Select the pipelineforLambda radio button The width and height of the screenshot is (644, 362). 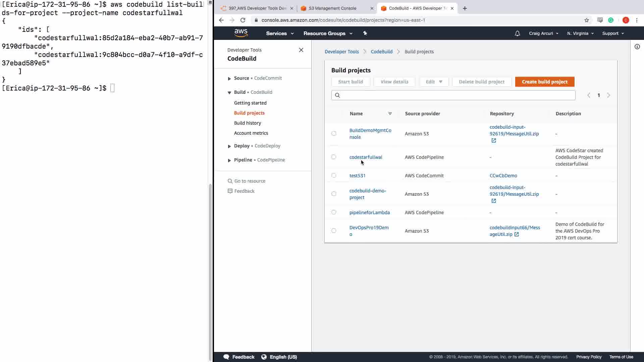pos(334,212)
